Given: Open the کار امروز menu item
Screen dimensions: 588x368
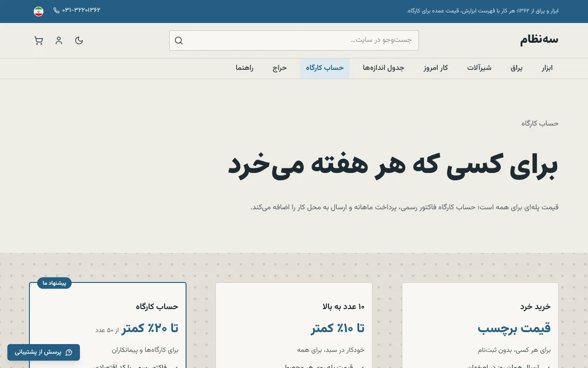Looking at the screenshot, I should (x=436, y=68).
